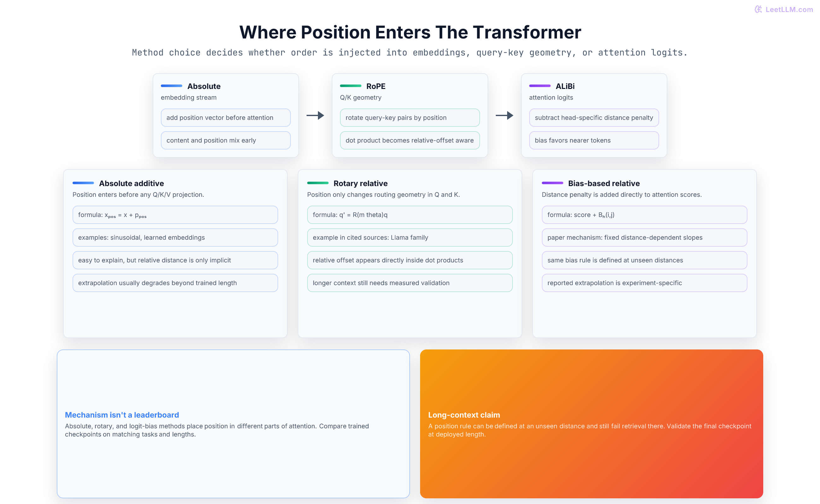
Task: Select 'subtract head-specific distance penalty' pill
Action: [x=594, y=118]
